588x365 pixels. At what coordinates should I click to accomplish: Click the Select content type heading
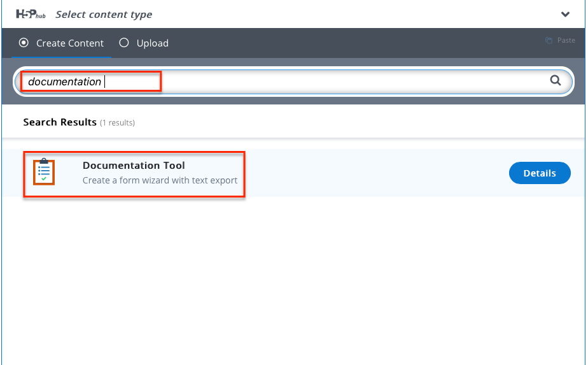[104, 15]
